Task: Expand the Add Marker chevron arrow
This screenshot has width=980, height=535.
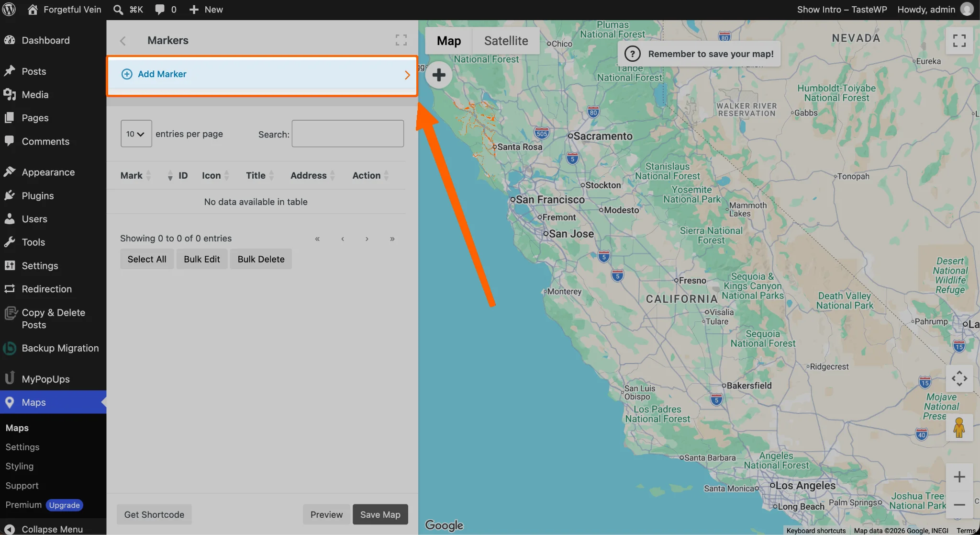Action: click(x=407, y=75)
